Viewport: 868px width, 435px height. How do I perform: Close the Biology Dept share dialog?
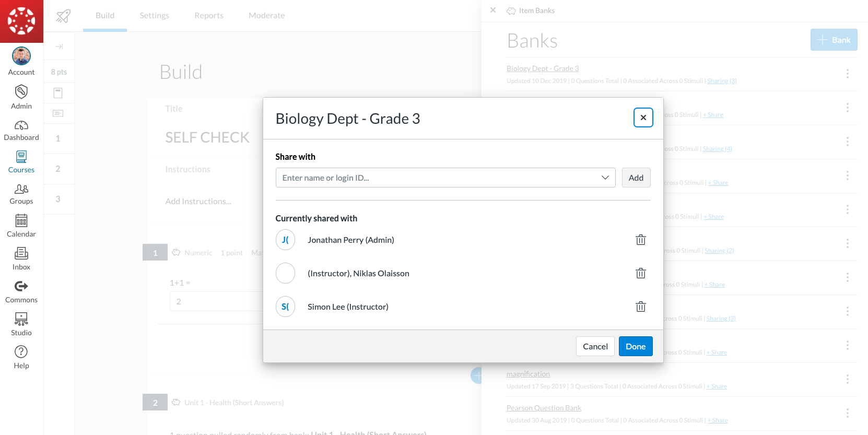tap(643, 117)
